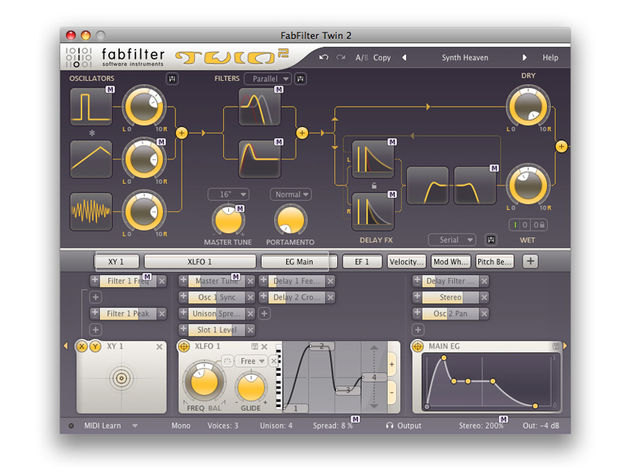Switch to Velocity modulation tab

pyautogui.click(x=407, y=262)
